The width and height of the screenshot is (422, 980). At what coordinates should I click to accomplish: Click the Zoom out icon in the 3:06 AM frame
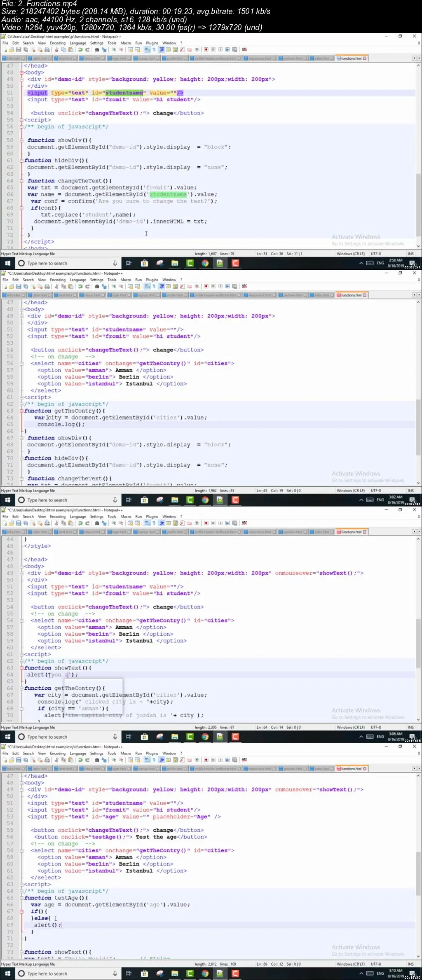tap(121, 523)
